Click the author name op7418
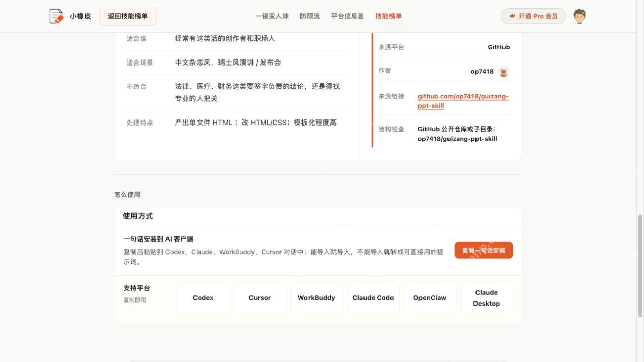The image size is (644, 362). pos(482,72)
